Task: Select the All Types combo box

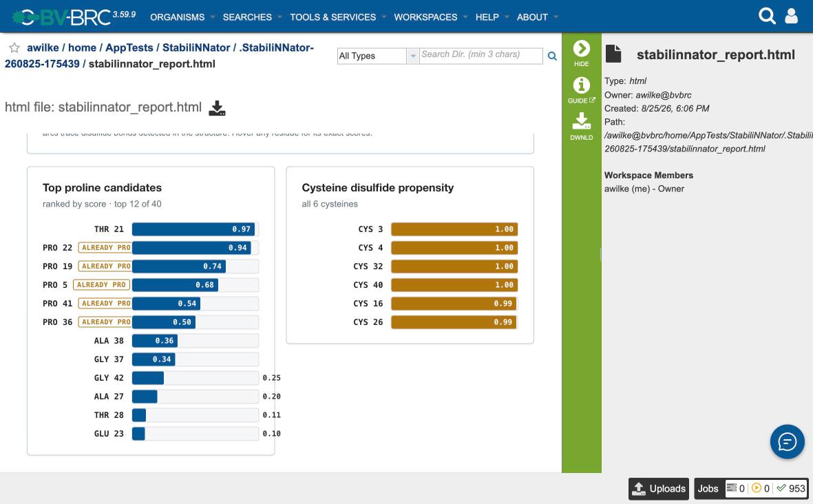Action: pyautogui.click(x=378, y=56)
